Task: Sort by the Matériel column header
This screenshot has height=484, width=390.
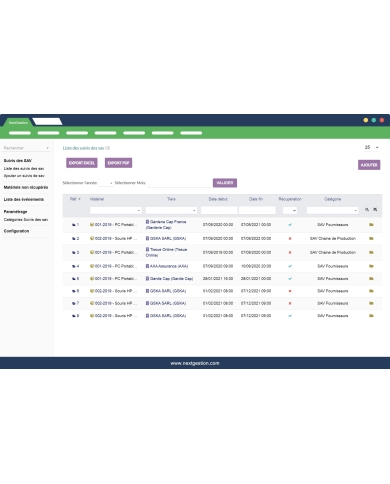Action: point(97,199)
